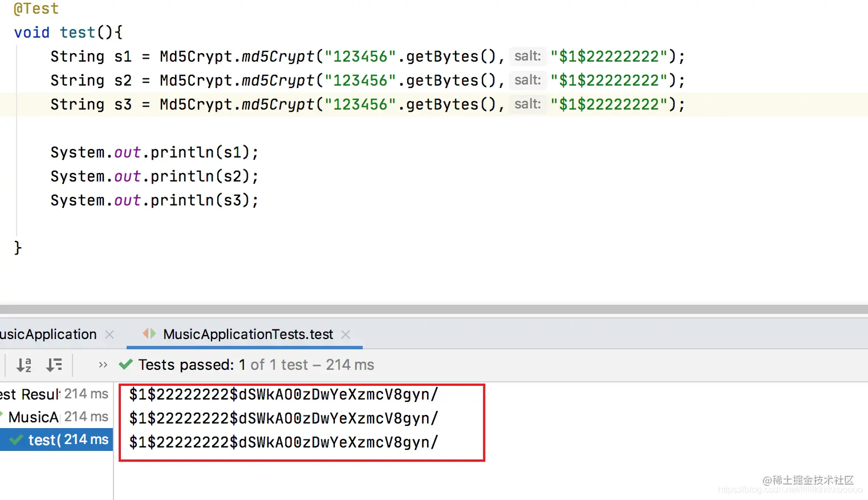Click the first console output hash line
The image size is (868, 500).
[283, 394]
